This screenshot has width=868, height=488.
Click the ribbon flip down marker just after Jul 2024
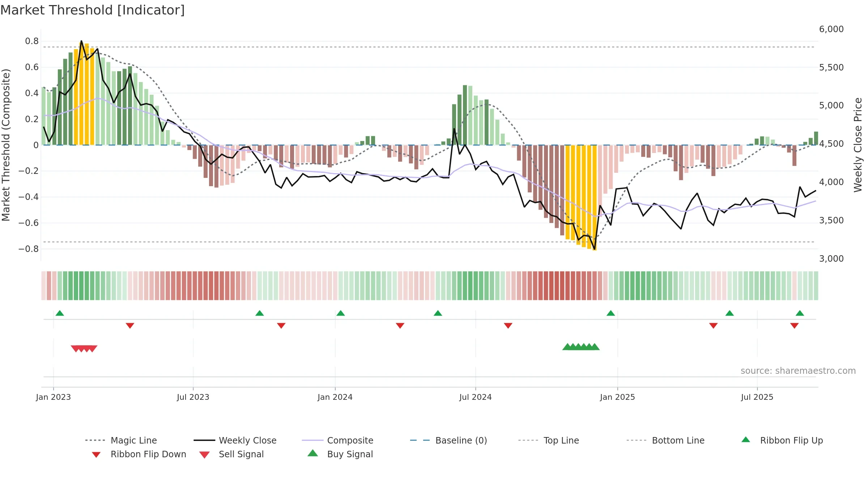pyautogui.click(x=508, y=326)
